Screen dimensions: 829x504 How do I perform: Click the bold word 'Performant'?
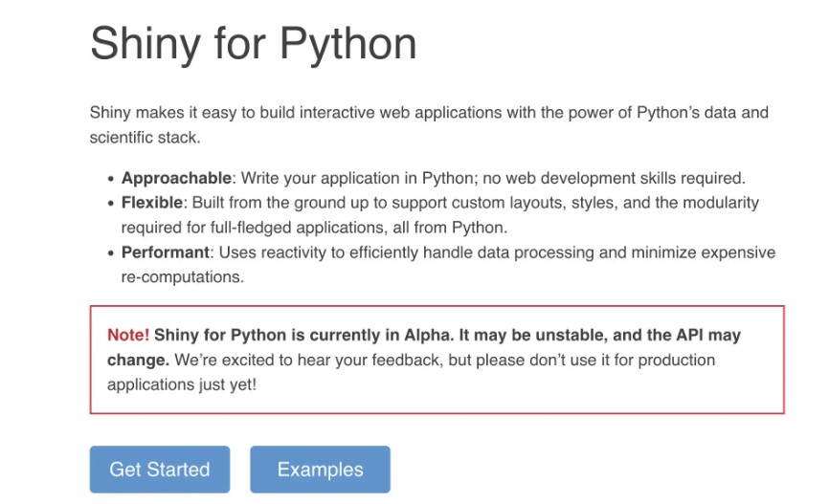pos(166,252)
